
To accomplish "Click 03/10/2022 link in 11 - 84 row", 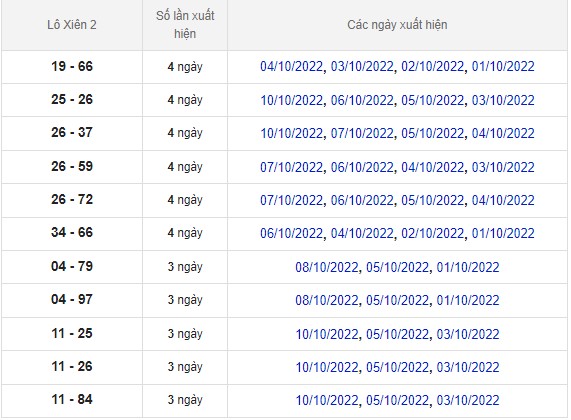I will pos(468,400).
